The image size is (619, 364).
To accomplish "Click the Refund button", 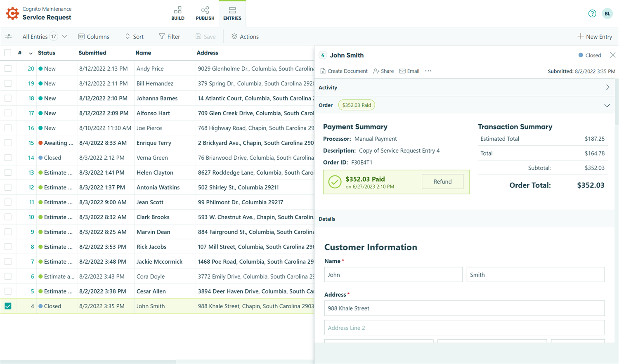I will point(442,182).
